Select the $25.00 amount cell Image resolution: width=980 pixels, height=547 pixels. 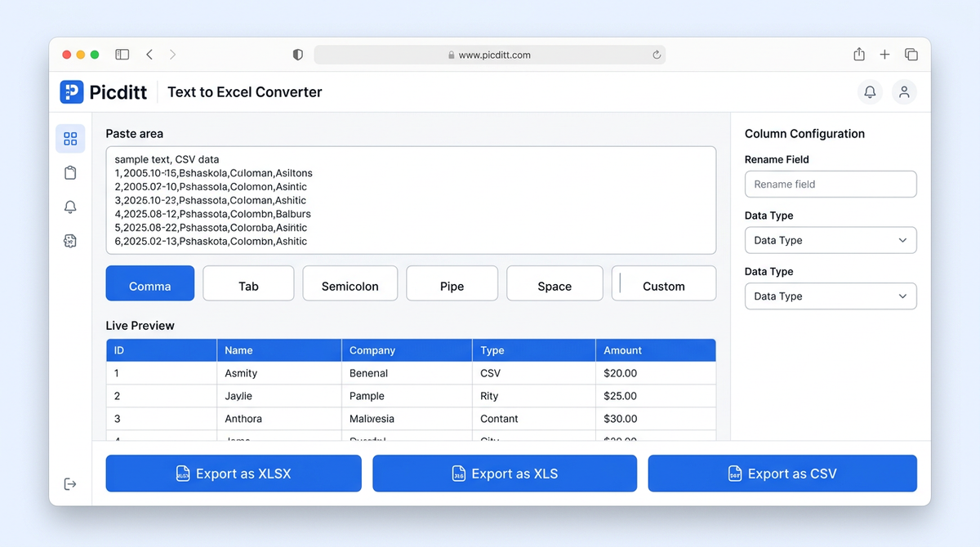[x=656, y=396]
